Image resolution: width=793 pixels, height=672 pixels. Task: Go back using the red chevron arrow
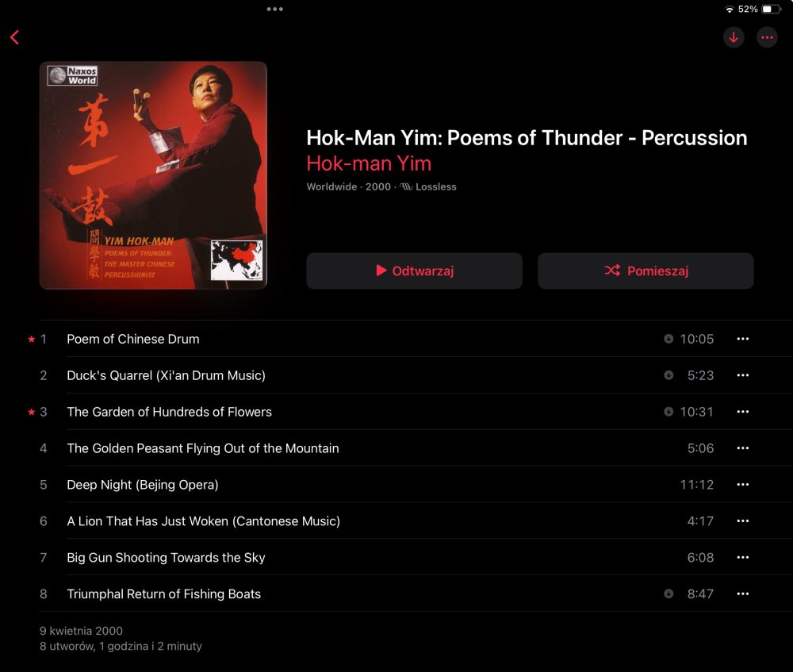(x=14, y=37)
